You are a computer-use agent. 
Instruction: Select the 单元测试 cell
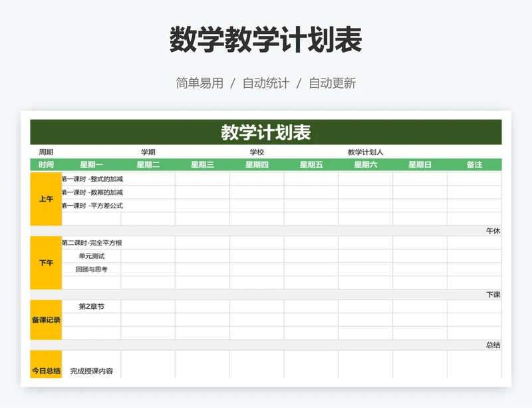point(91,256)
